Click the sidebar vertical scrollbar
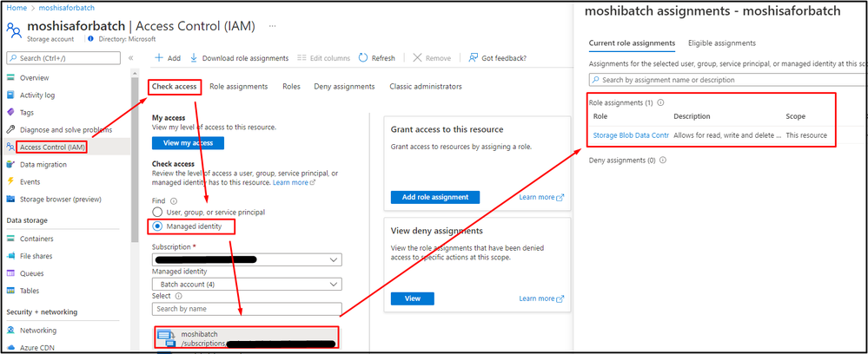 [x=135, y=161]
